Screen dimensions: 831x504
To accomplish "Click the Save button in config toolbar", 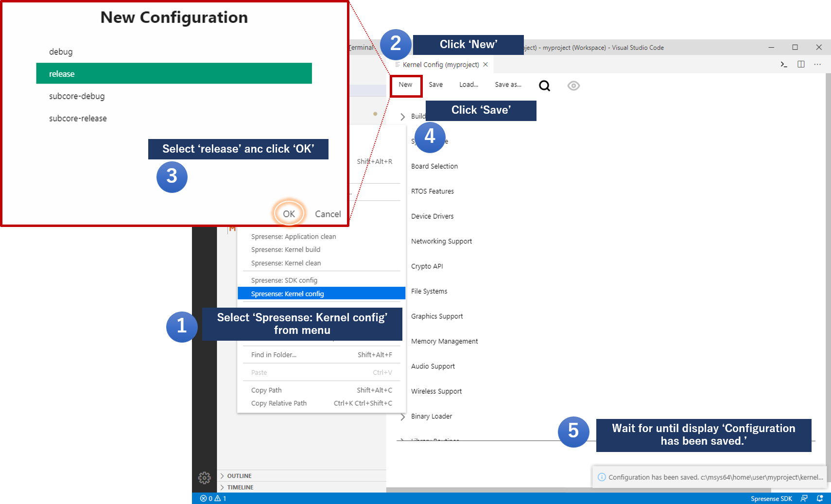I will [435, 85].
